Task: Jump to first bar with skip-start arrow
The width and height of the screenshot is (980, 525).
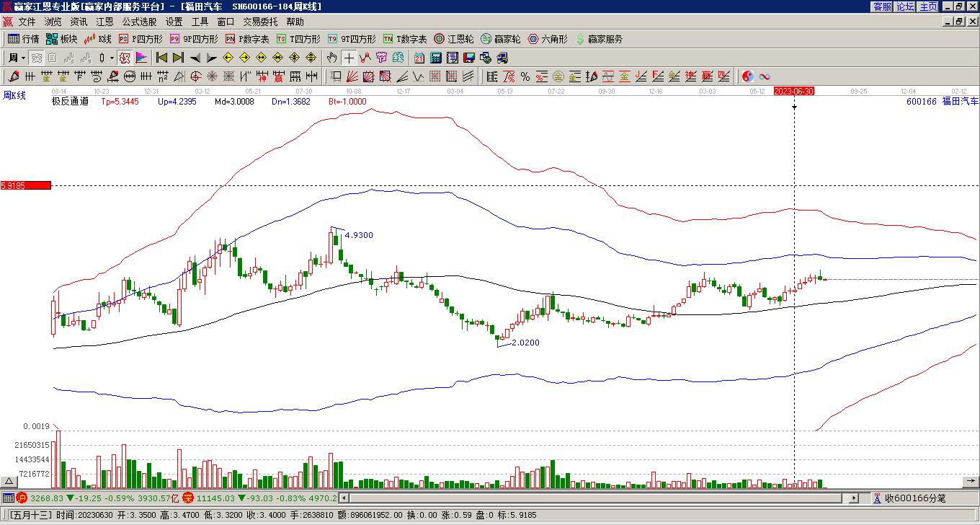Action: (x=161, y=58)
